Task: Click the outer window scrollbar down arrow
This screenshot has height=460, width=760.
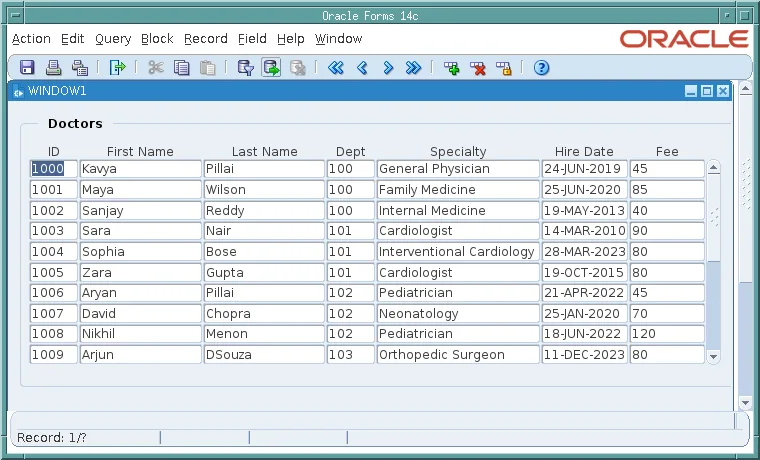Action: pos(745,402)
